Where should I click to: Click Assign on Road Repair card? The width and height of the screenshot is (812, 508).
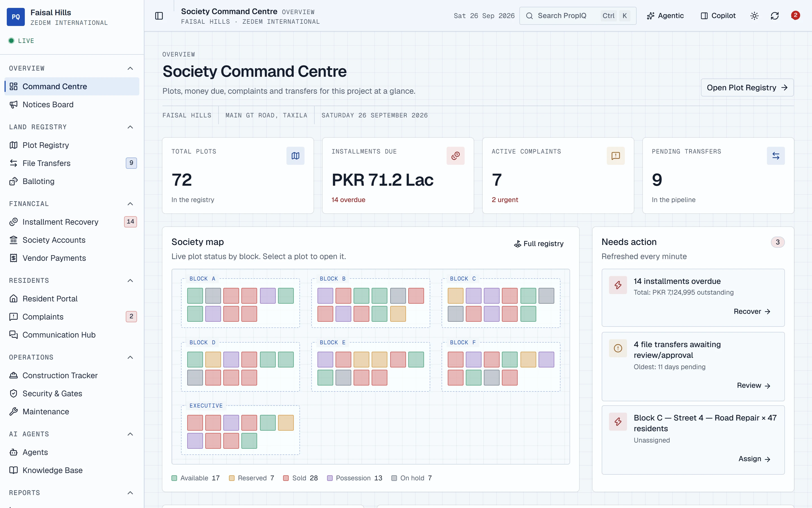coord(754,459)
